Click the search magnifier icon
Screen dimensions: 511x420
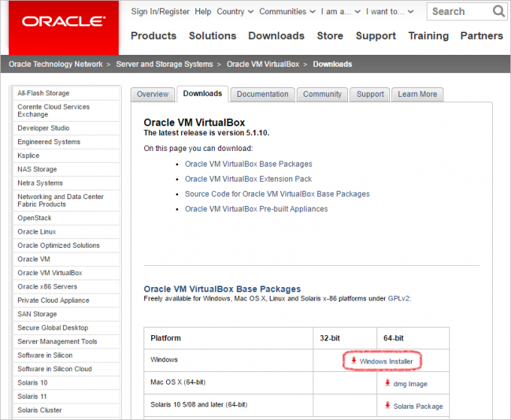point(499,11)
